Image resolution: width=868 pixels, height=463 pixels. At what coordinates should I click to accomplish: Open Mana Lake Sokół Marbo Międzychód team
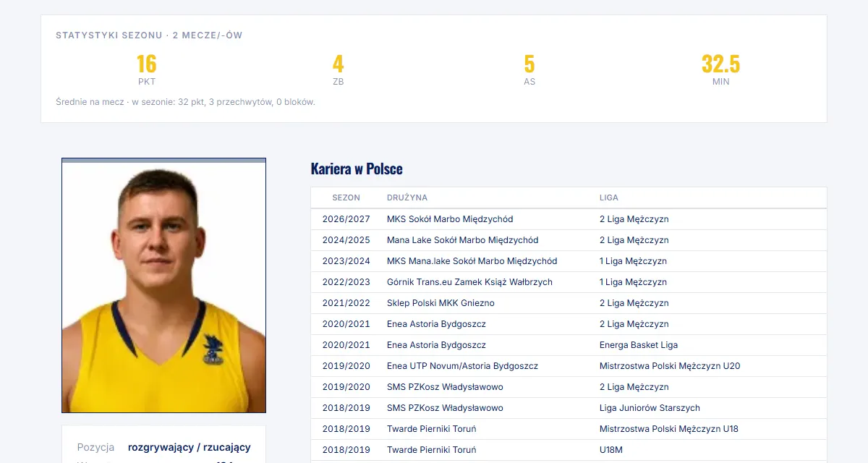pos(463,240)
